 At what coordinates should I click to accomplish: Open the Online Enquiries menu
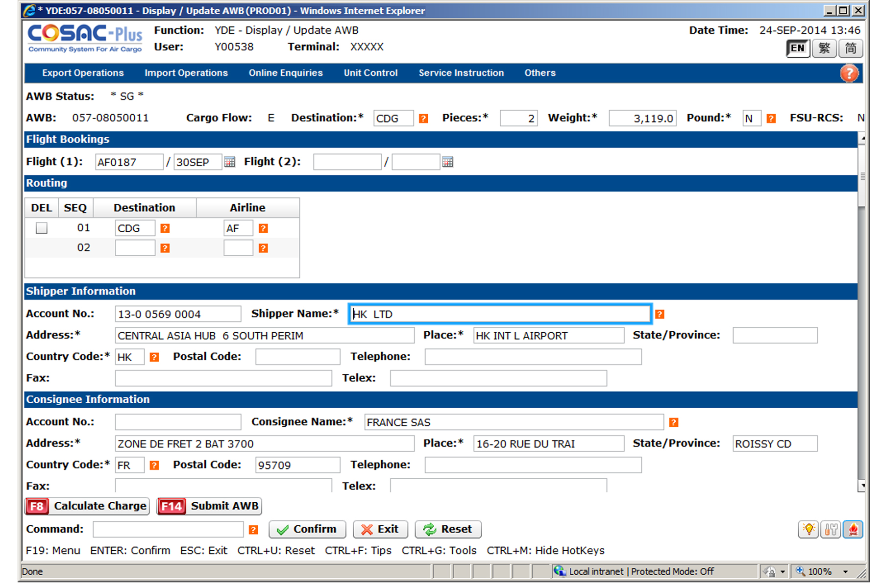point(286,73)
